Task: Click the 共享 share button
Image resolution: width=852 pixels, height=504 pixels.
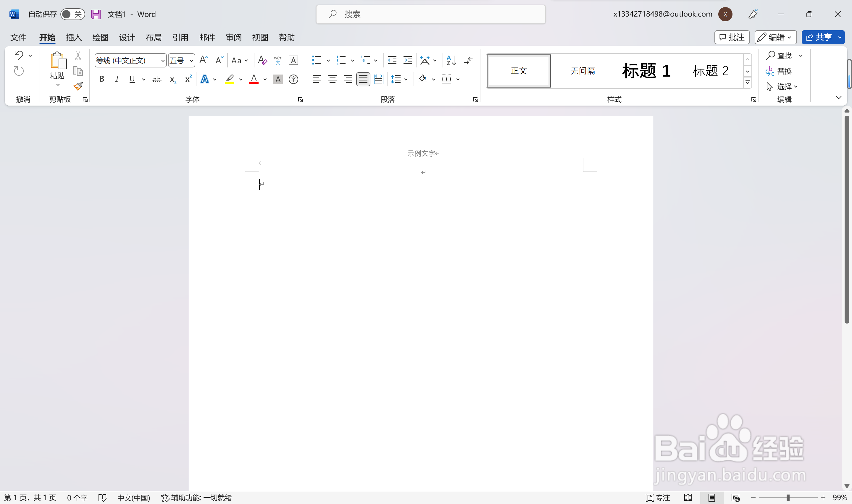Action: click(819, 37)
